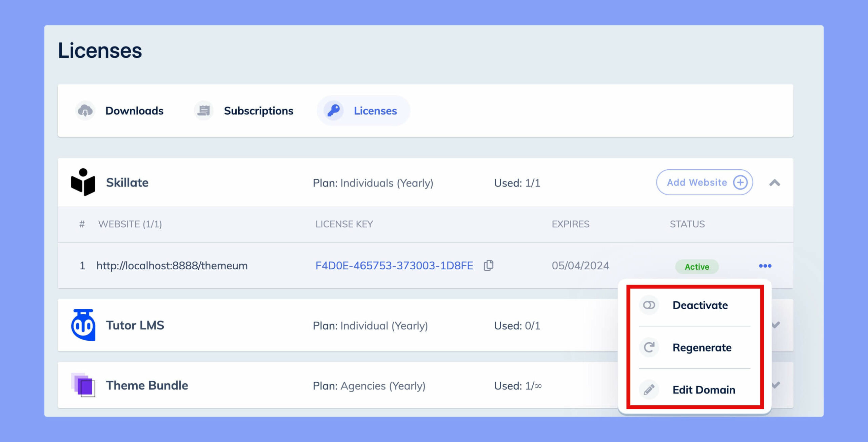
Task: Click the F4D0E-465753-373003-1D8FE license key link
Action: tap(394, 266)
